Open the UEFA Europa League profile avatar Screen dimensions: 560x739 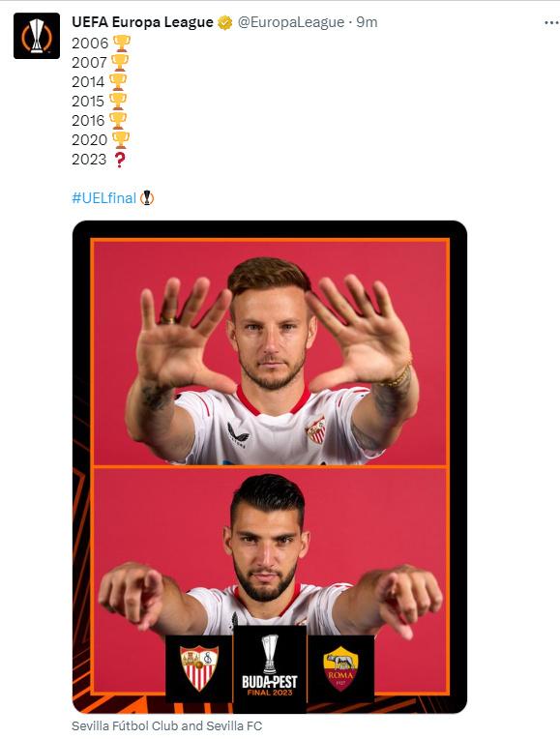click(x=37, y=36)
